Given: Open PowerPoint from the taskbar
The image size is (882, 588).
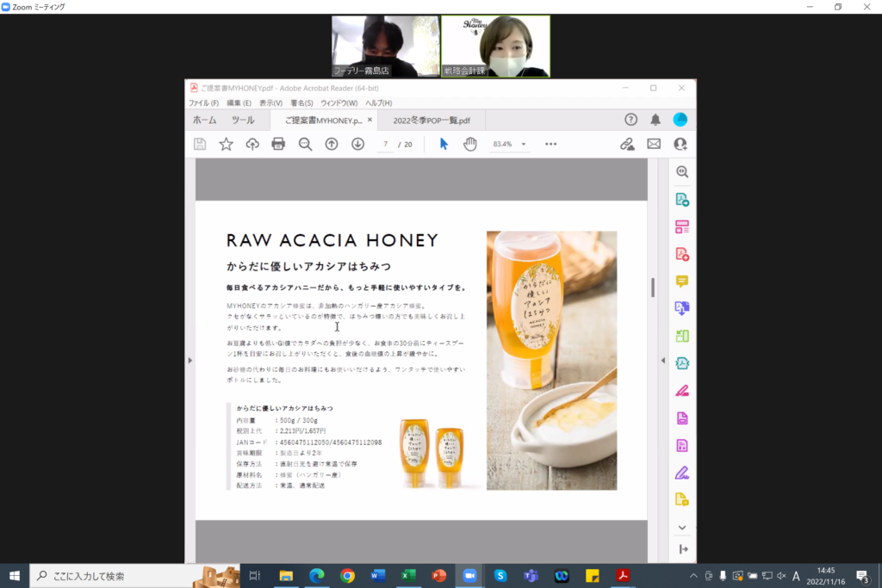Looking at the screenshot, I should pyautogui.click(x=438, y=576).
